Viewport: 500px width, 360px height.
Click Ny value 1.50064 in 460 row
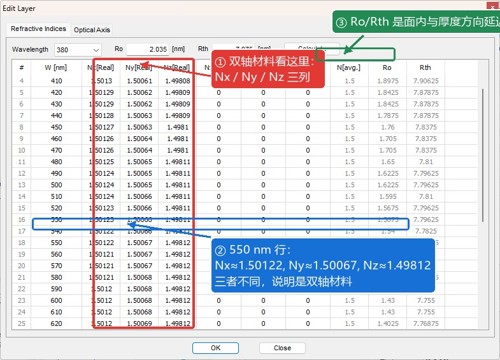tap(139, 139)
